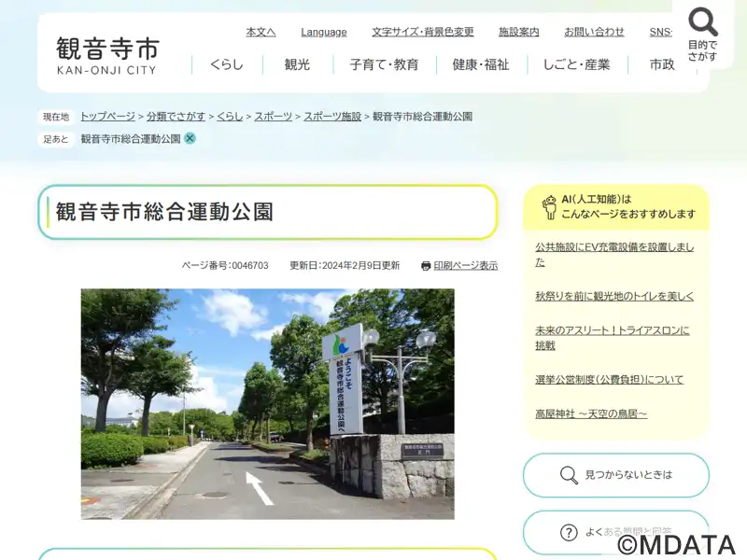The height and width of the screenshot is (560, 747).
Task: Expand the 子育て・教育 menu
Action: point(384,64)
